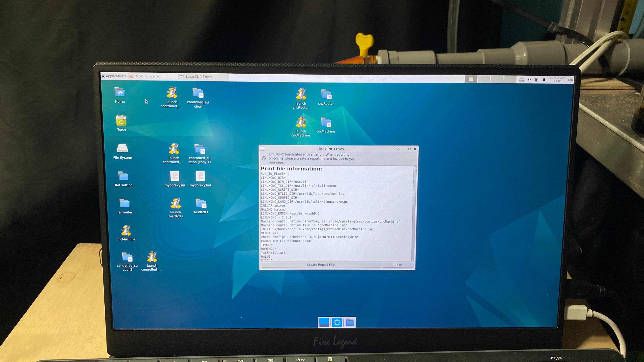Click the Close button in LinuxCNC Errors dialog
The image size is (644, 362).
click(397, 265)
